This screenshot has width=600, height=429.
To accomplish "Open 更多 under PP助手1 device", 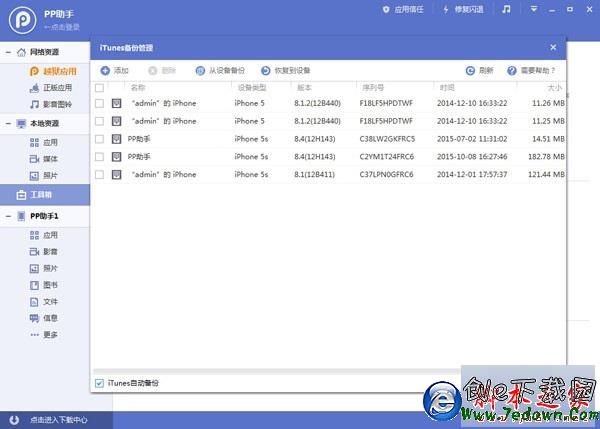I will coord(44,334).
